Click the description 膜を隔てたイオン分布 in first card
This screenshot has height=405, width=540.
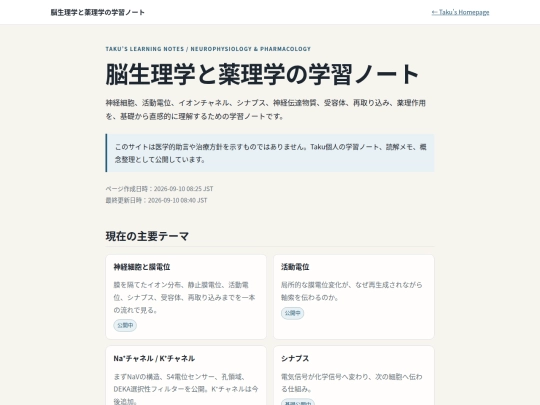point(186,297)
